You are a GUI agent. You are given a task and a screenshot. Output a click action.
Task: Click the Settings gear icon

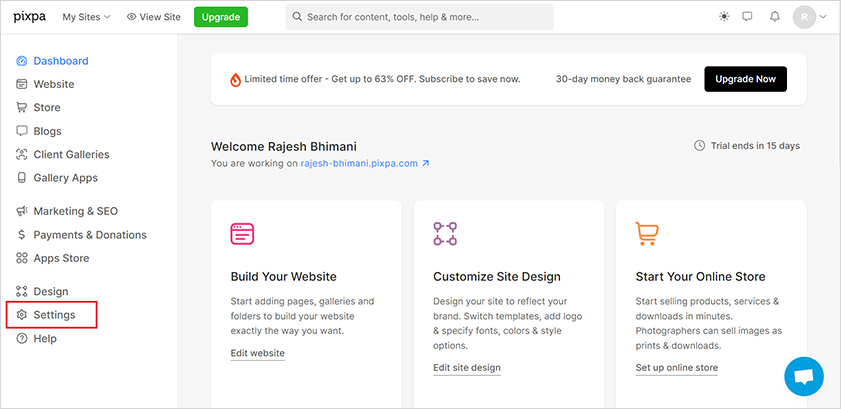pos(21,315)
